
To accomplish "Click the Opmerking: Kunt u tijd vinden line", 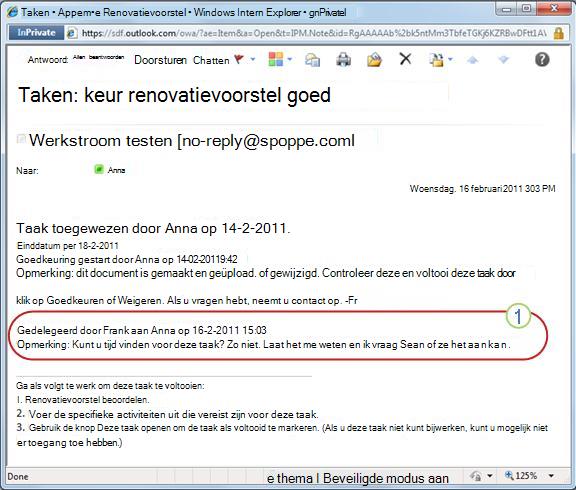I will (x=264, y=345).
